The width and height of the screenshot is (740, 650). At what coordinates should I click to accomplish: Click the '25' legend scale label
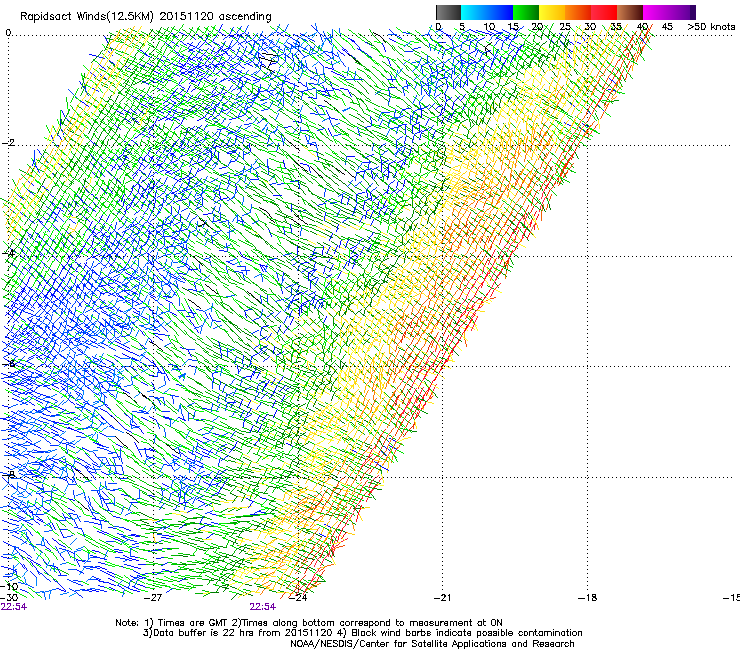click(x=565, y=27)
